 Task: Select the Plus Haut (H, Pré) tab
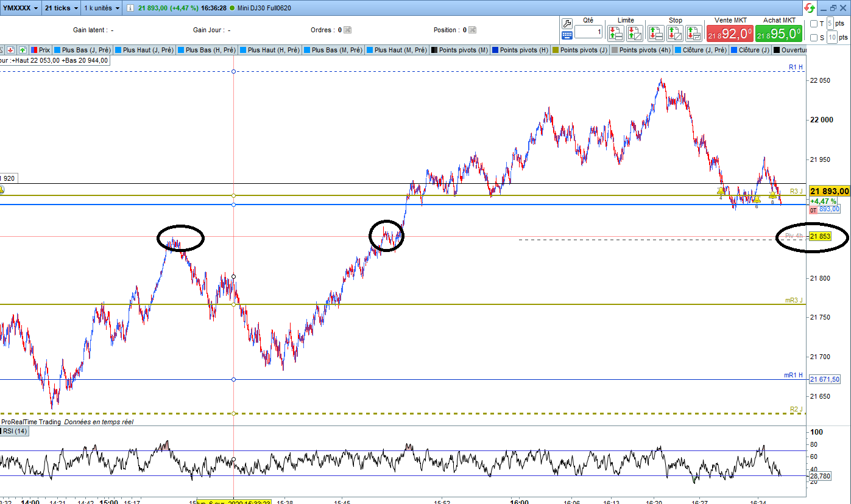click(270, 50)
